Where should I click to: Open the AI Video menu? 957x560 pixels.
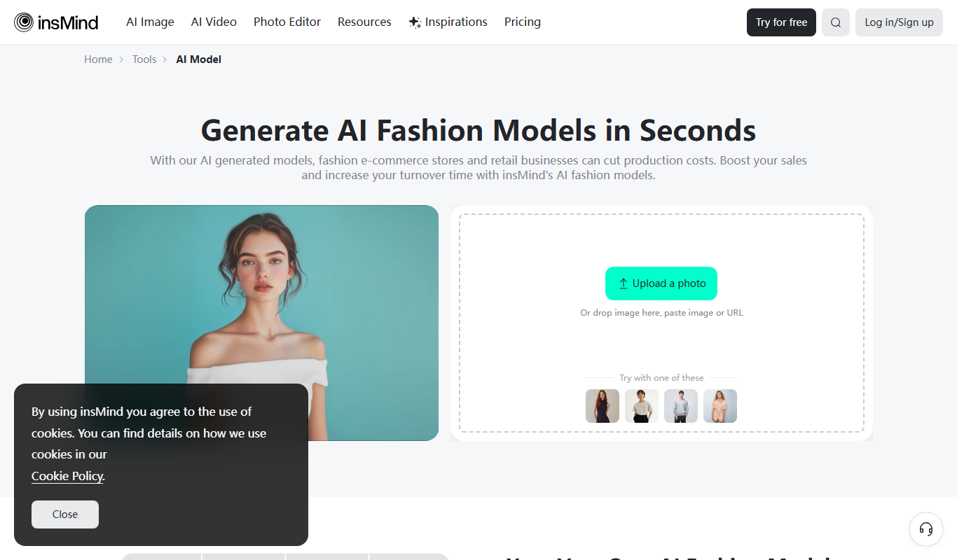pos(214,22)
